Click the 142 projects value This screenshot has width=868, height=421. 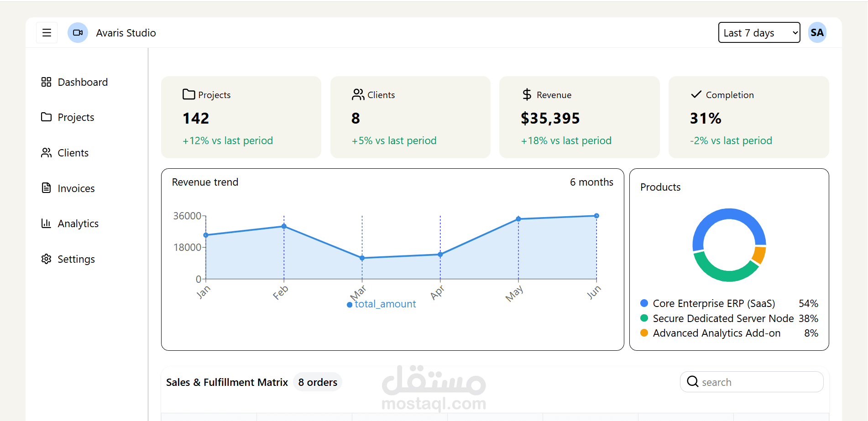[x=196, y=119]
